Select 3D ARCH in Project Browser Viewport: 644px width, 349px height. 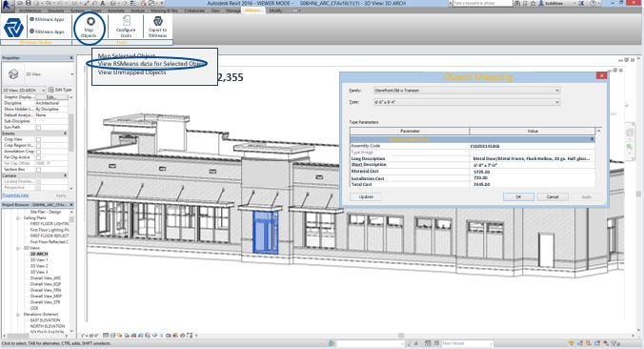click(39, 254)
